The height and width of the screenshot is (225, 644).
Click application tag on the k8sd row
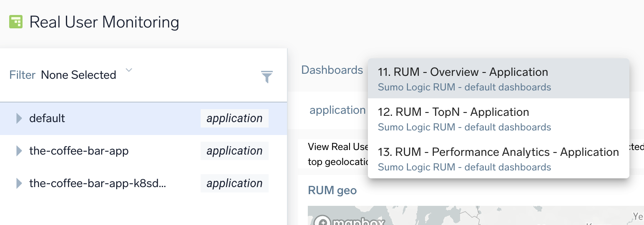coord(234,183)
